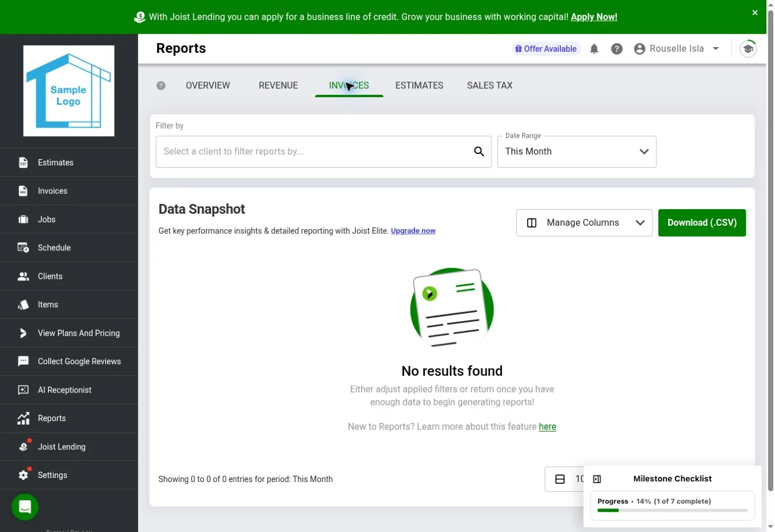
Task: Switch to the Estimates reports tab
Action: pyautogui.click(x=419, y=86)
